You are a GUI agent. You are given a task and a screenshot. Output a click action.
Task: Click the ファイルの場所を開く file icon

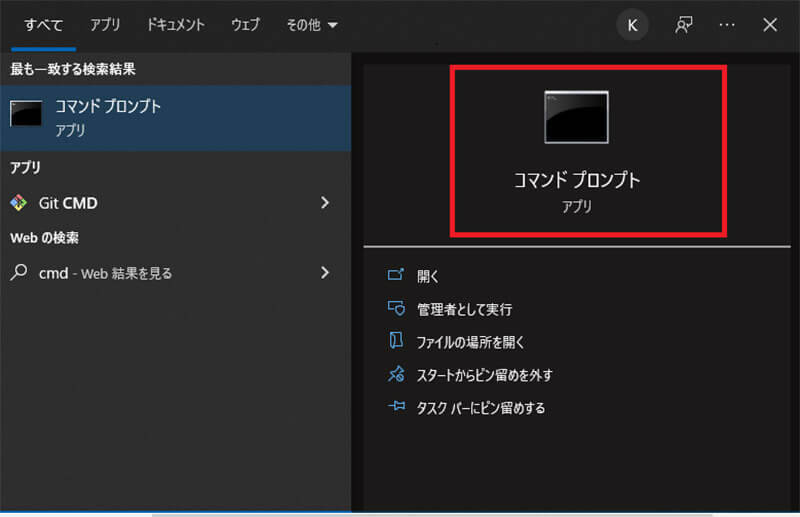click(x=396, y=341)
